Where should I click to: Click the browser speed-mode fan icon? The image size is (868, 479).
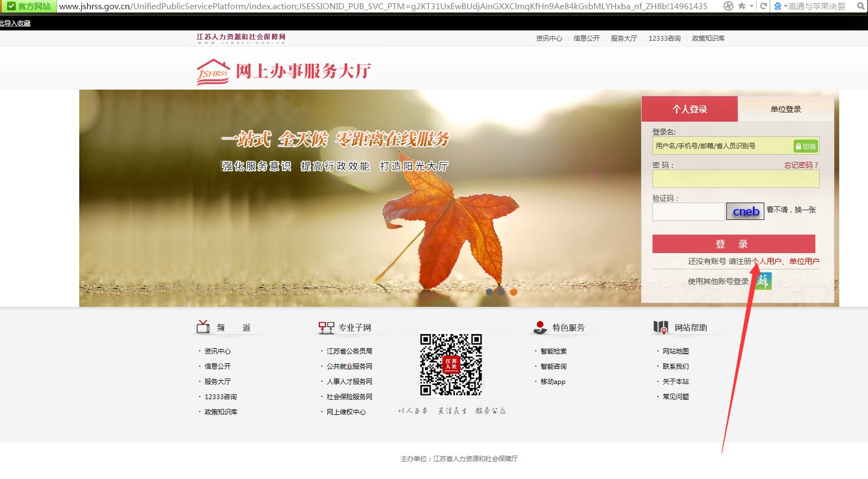[728, 6]
